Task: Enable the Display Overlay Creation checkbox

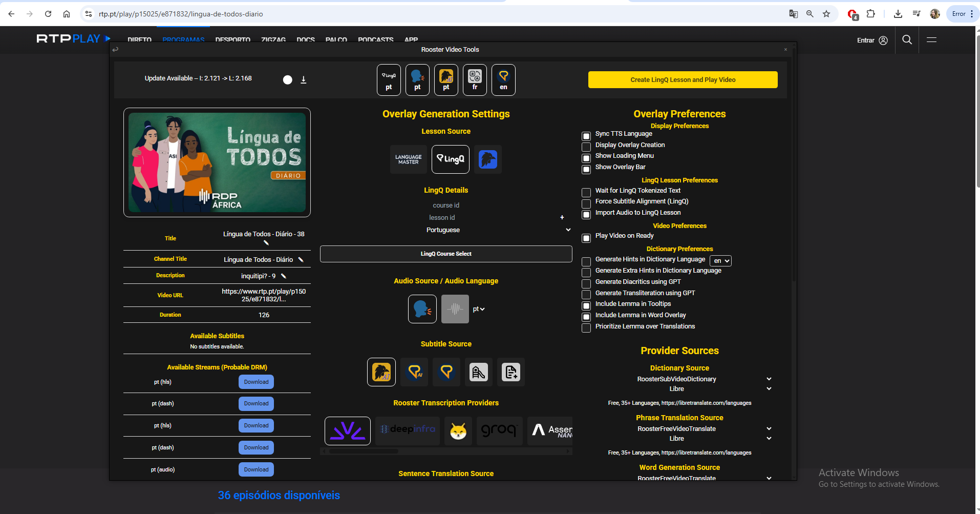Action: 586,147
